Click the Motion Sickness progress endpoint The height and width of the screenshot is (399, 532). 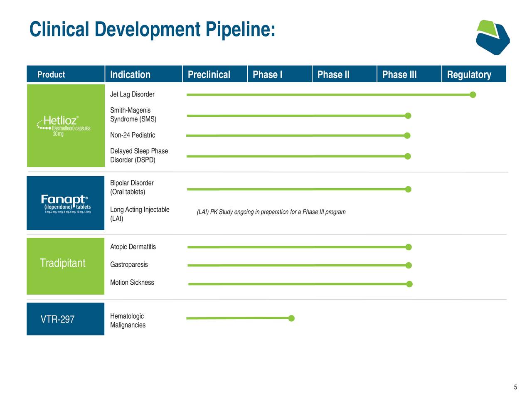(x=409, y=284)
